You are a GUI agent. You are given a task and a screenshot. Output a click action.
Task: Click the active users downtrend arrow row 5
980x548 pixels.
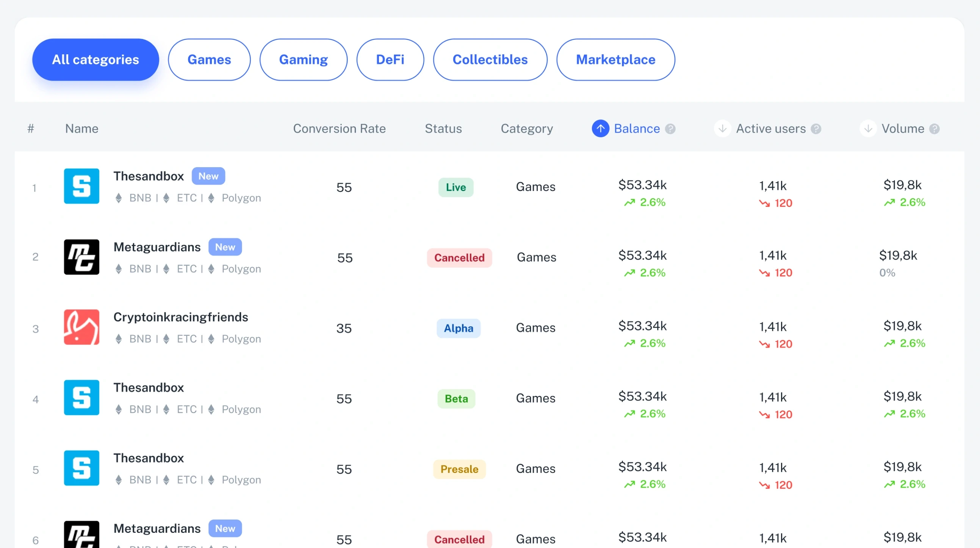coord(764,485)
